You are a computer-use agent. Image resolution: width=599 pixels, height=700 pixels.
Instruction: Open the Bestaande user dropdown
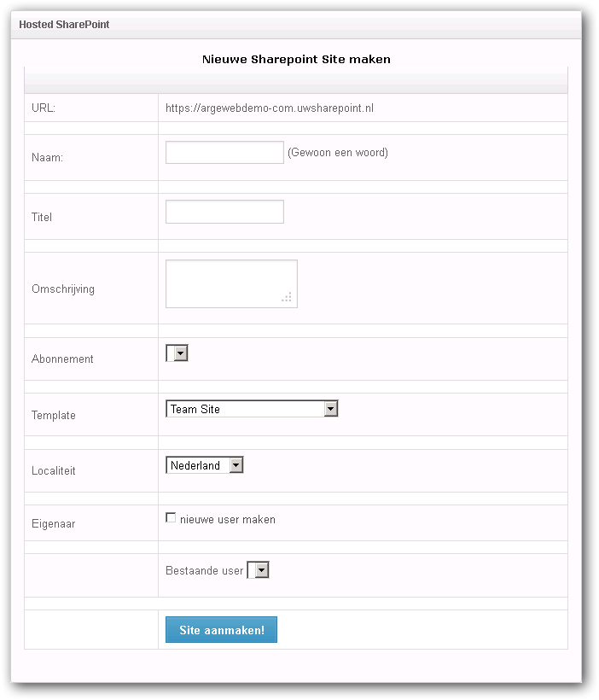pos(258,570)
